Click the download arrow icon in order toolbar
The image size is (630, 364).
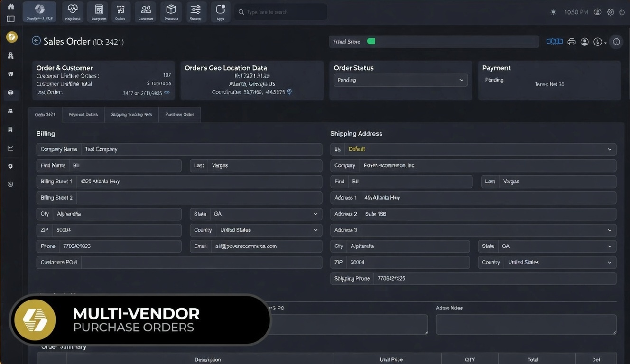pyautogui.click(x=598, y=42)
